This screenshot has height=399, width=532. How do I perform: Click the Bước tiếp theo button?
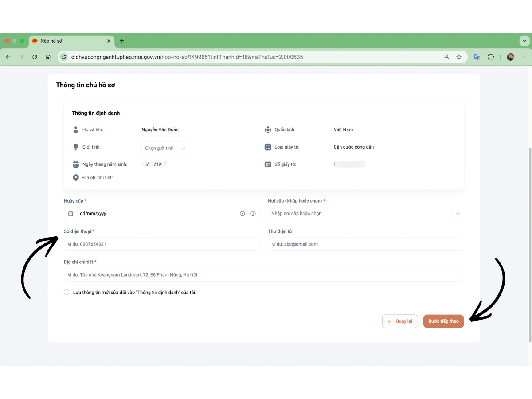tap(444, 321)
